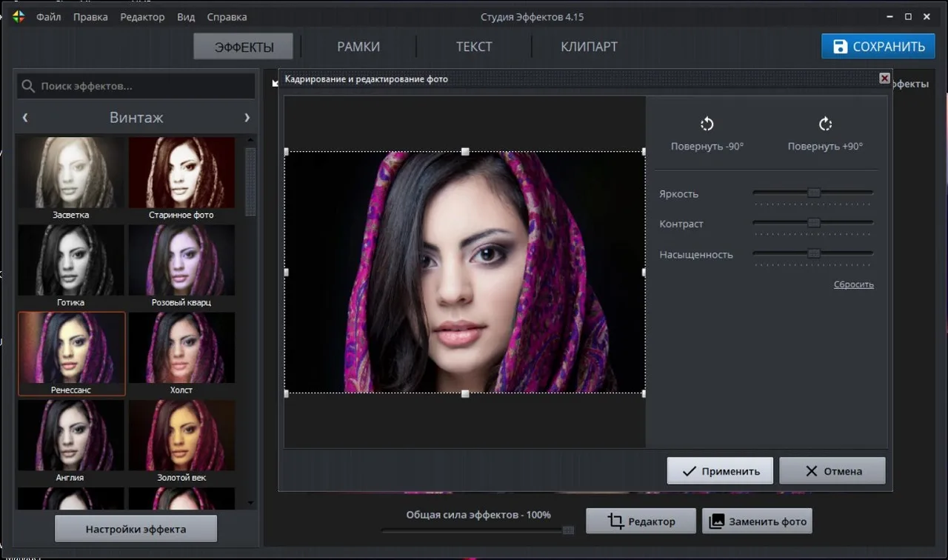Click the image icon on Заменить фото
Screen dimensions: 948x560
tap(716, 521)
